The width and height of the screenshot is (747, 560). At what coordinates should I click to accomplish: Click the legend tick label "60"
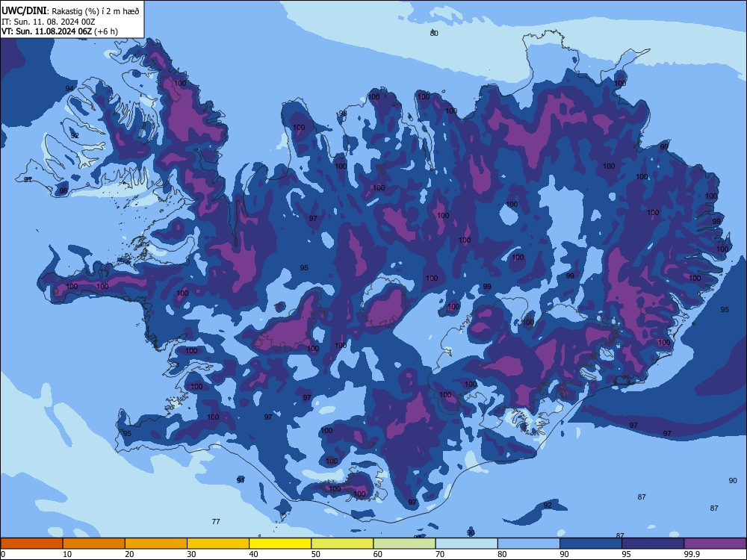378,554
